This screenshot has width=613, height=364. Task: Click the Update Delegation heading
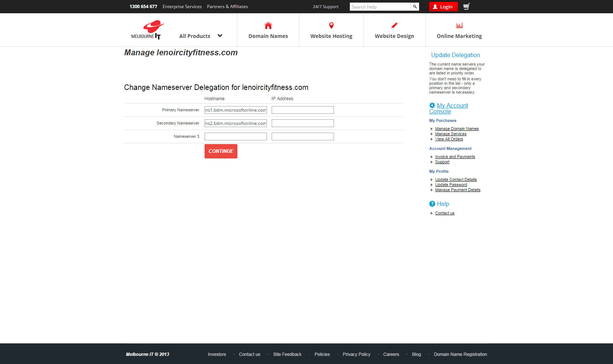[456, 55]
